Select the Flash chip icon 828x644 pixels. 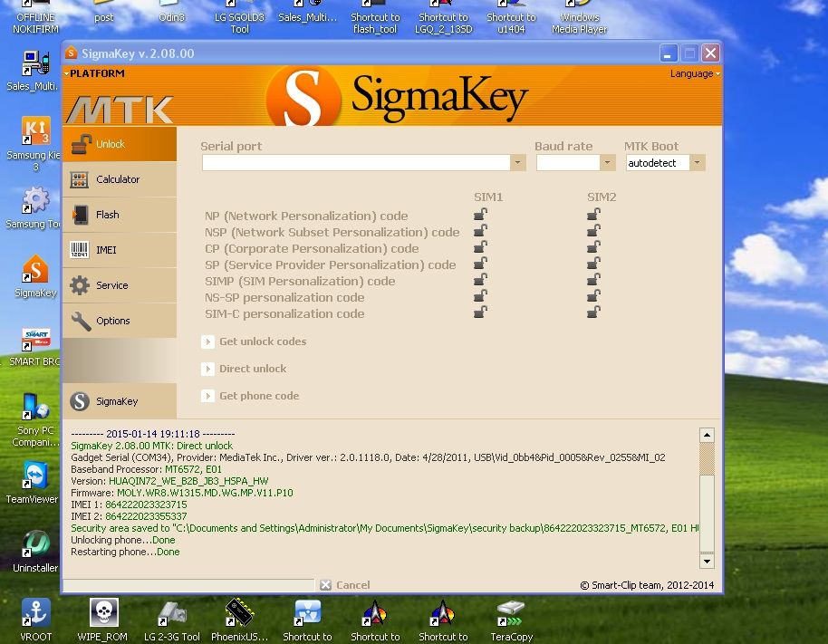pos(81,215)
